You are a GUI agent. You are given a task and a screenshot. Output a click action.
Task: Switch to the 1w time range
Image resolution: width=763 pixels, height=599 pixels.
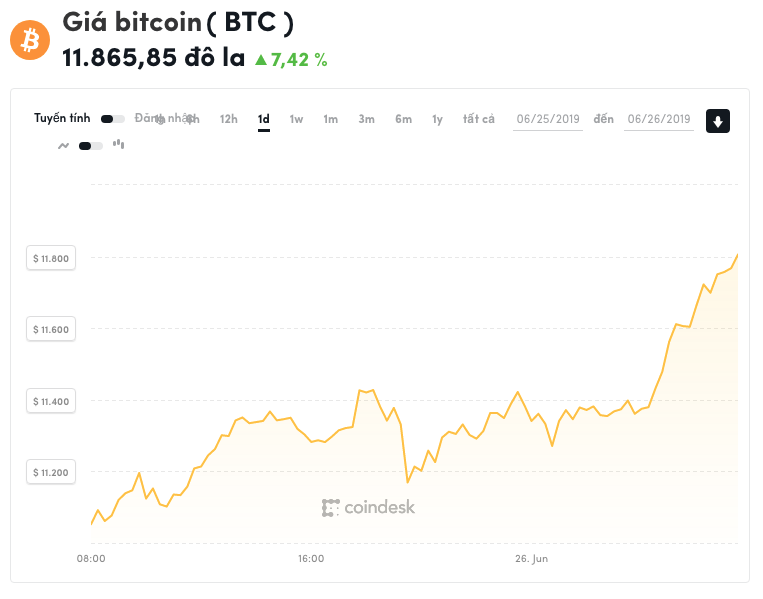point(297,119)
